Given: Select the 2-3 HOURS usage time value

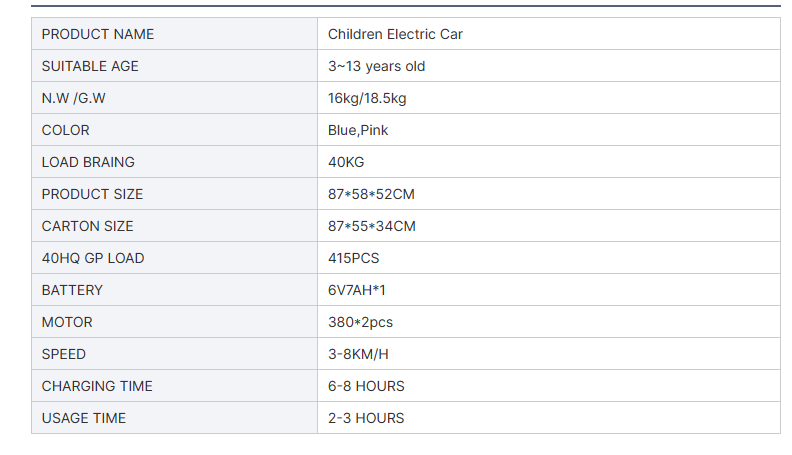Looking at the screenshot, I should point(366,418).
